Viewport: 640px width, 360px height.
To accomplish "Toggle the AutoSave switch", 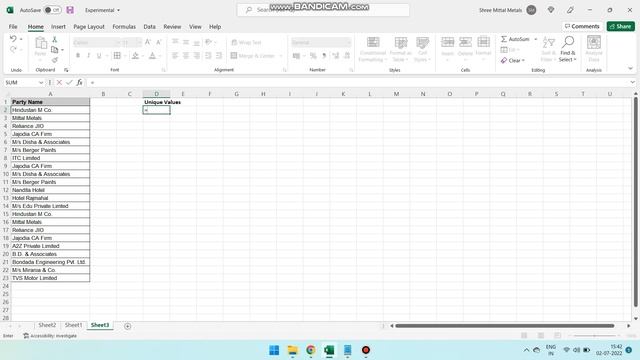I will click(x=53, y=10).
